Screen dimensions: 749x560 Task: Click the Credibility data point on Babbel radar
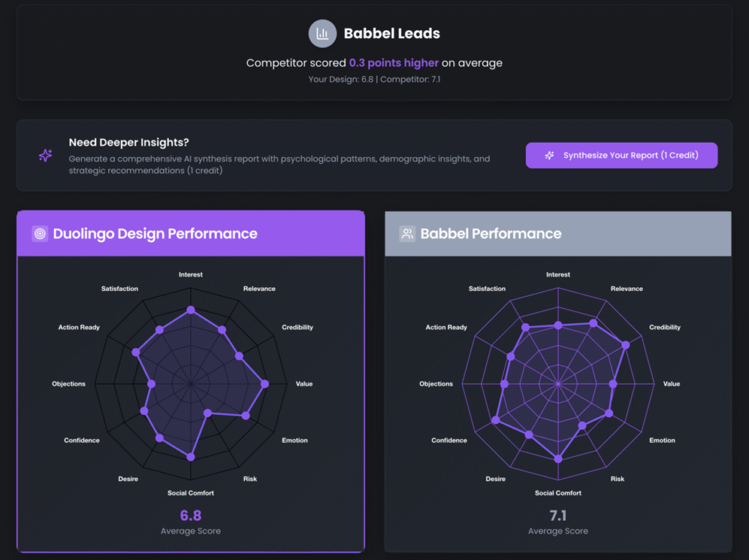(x=625, y=344)
